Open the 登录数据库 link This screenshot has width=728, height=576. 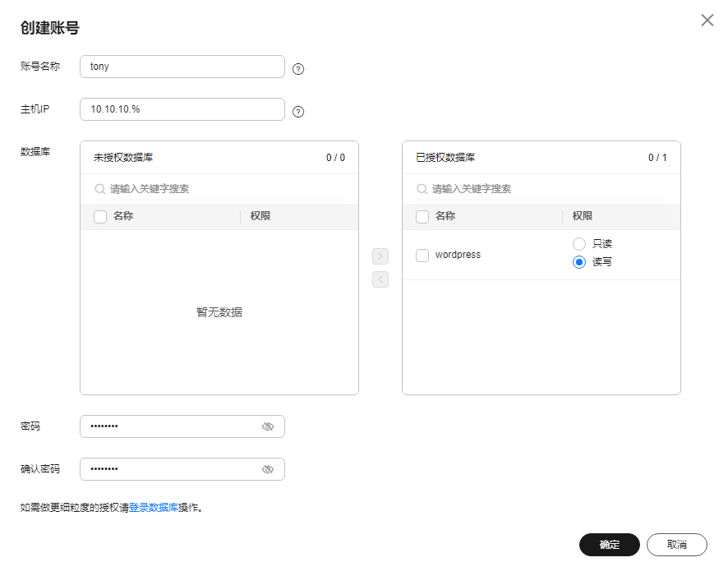click(154, 508)
